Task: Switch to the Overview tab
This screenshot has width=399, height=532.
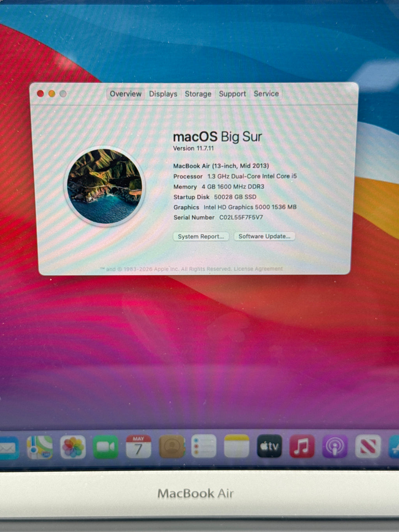Action: pyautogui.click(x=125, y=94)
